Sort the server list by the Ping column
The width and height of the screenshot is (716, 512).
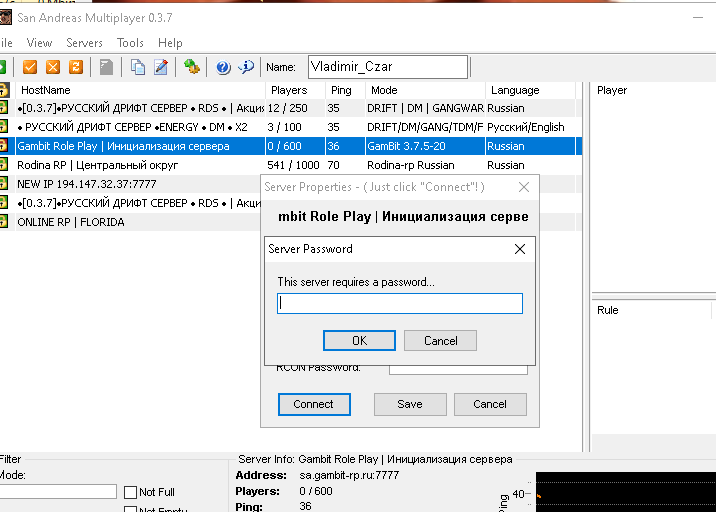pos(340,90)
